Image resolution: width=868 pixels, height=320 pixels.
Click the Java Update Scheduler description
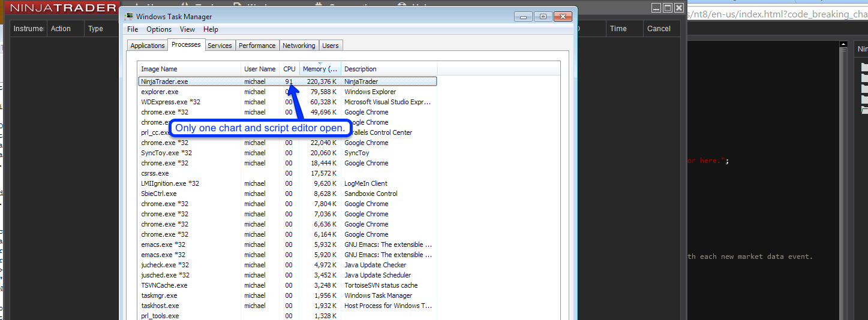pos(379,275)
